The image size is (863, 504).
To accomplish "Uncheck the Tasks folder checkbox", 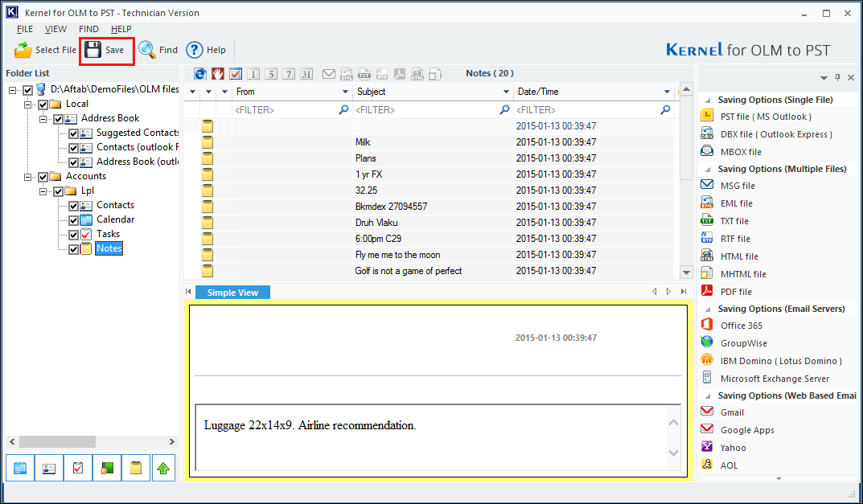I will point(73,235).
